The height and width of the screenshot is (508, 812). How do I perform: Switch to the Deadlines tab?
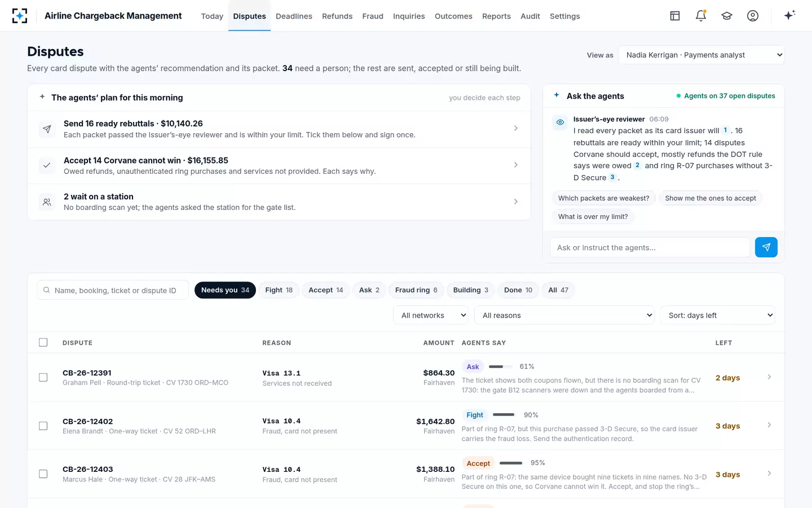tap(294, 16)
